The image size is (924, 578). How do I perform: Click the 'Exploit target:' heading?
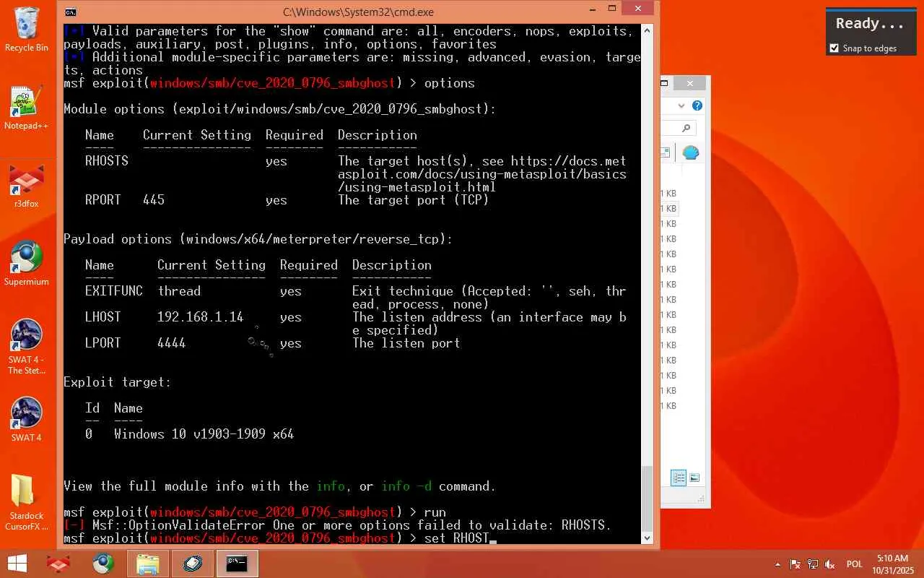pyautogui.click(x=118, y=382)
